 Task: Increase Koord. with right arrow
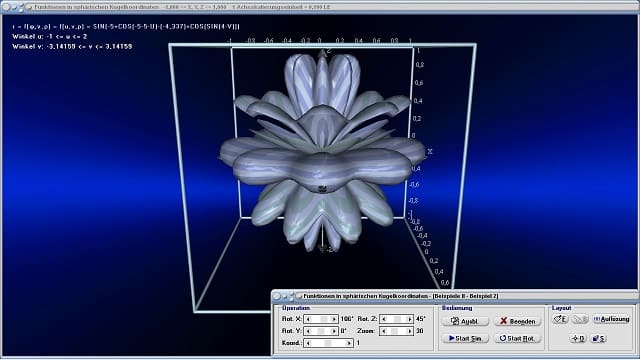click(349, 343)
